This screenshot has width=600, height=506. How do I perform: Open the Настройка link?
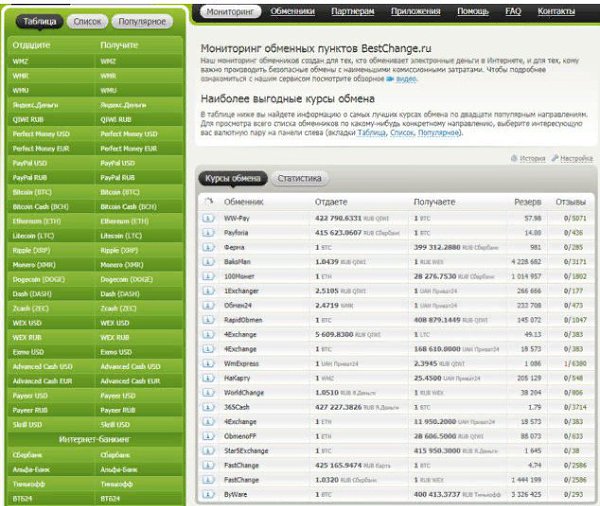(x=577, y=158)
